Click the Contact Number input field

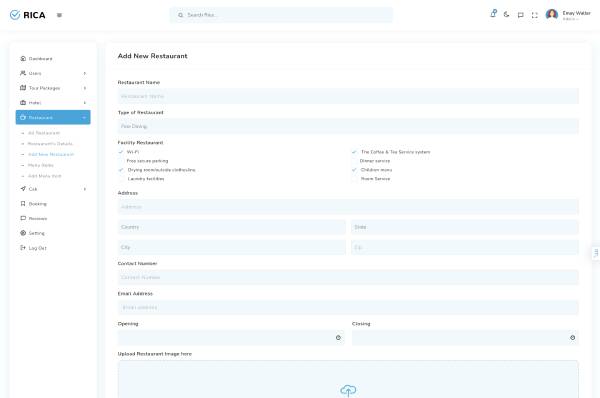tap(348, 277)
